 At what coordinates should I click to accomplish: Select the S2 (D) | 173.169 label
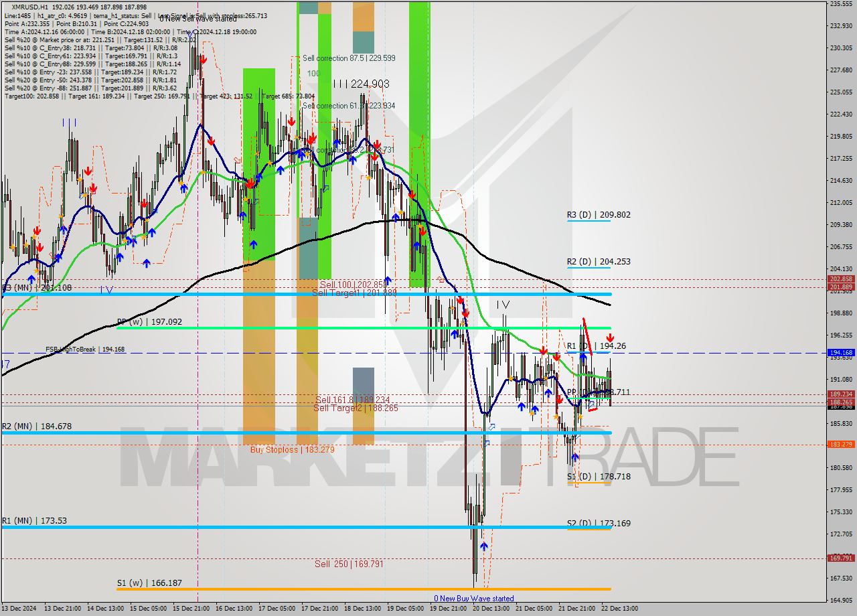[599, 524]
